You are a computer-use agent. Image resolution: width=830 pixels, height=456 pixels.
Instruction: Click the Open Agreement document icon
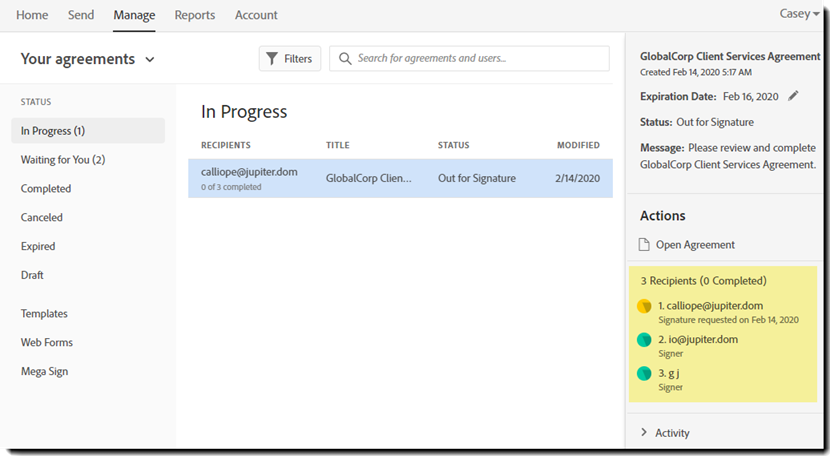tap(645, 245)
